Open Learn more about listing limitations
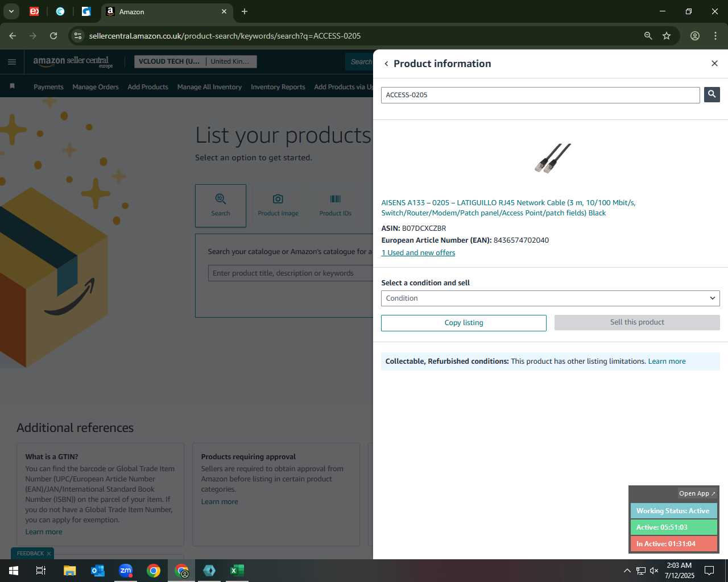 coord(667,361)
